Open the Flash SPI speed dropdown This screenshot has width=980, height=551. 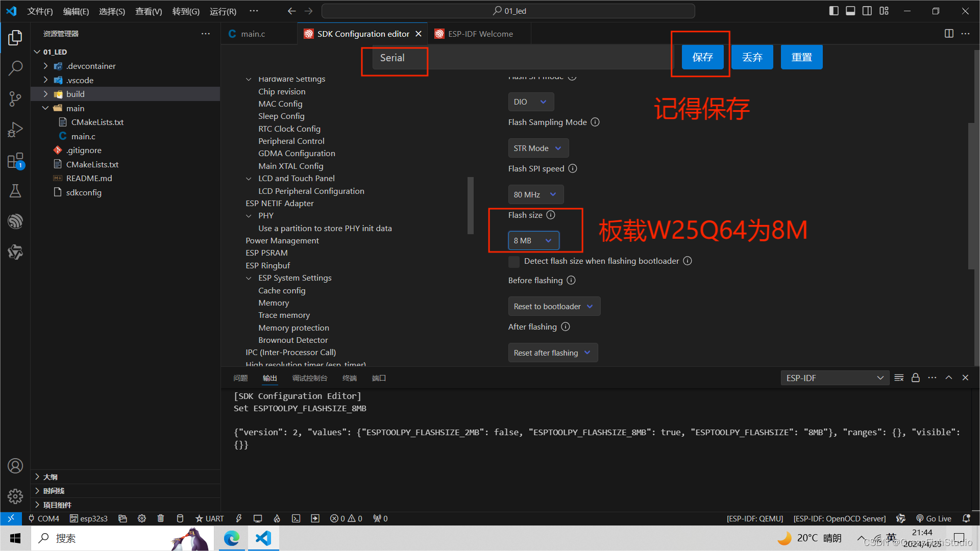point(535,194)
